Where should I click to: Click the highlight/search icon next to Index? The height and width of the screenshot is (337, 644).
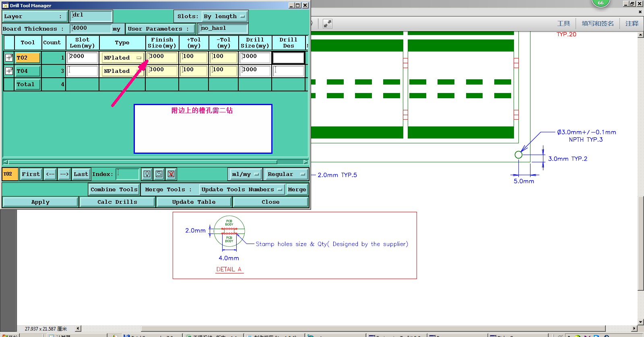click(x=147, y=174)
